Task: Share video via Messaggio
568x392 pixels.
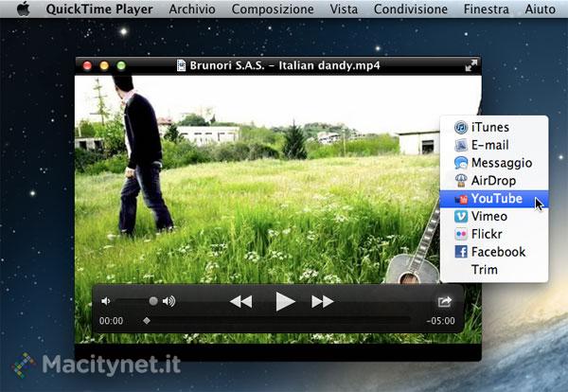Action: tap(494, 163)
